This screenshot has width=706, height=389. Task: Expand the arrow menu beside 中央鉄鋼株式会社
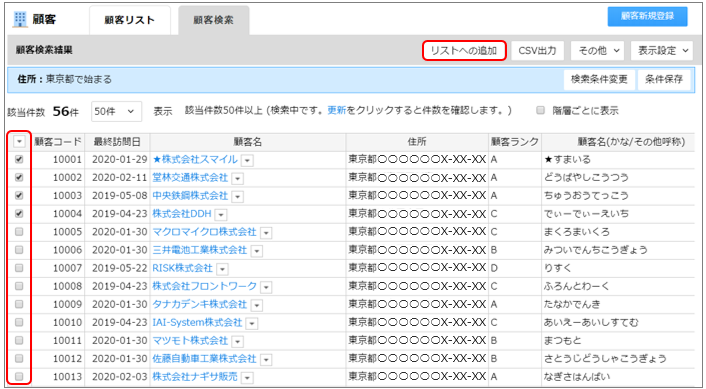238,197
